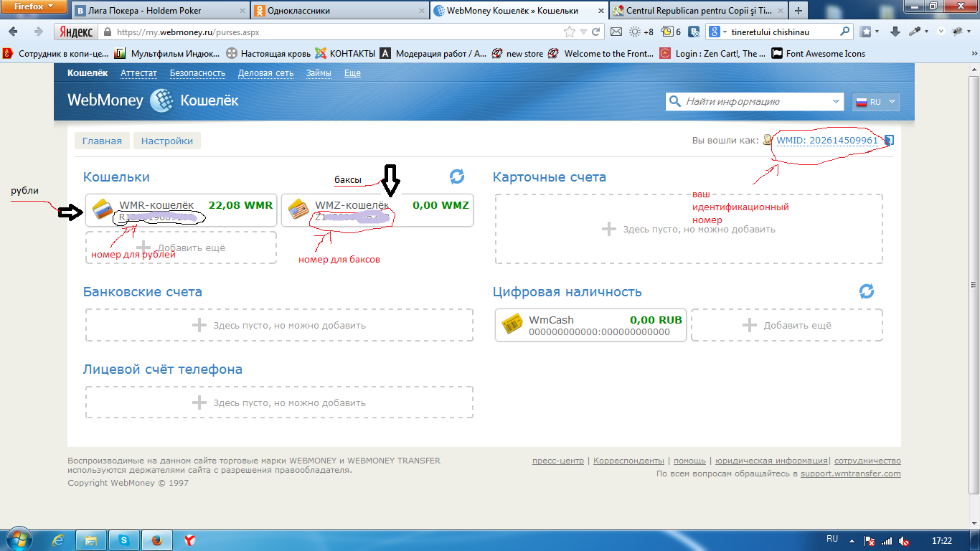Screen dimensions: 980x551
Task: Click the eyedropper toolbar icon
Action: [x=915, y=32]
